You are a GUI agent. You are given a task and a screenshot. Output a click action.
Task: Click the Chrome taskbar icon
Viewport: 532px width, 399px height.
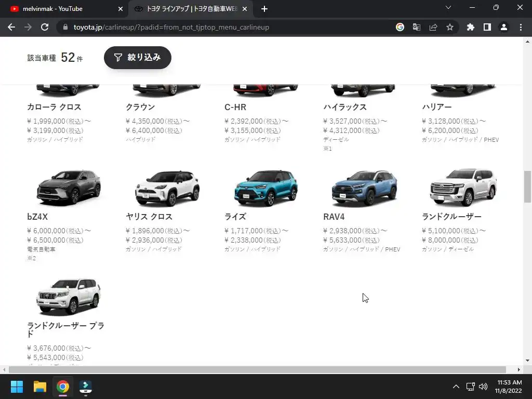[63, 387]
